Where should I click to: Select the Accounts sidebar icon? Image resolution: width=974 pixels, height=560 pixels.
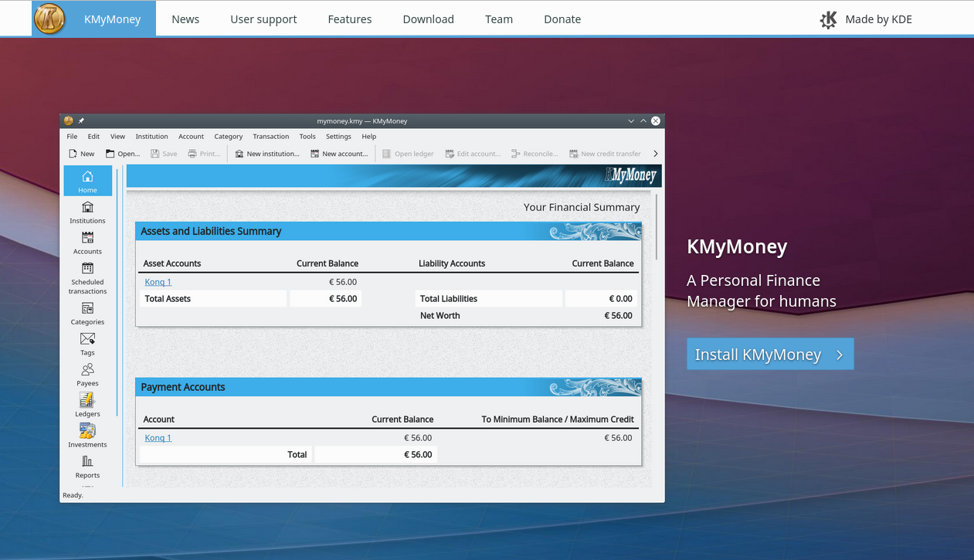[87, 243]
